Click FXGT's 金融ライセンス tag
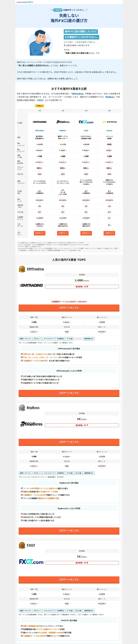 (x=25, y=611)
